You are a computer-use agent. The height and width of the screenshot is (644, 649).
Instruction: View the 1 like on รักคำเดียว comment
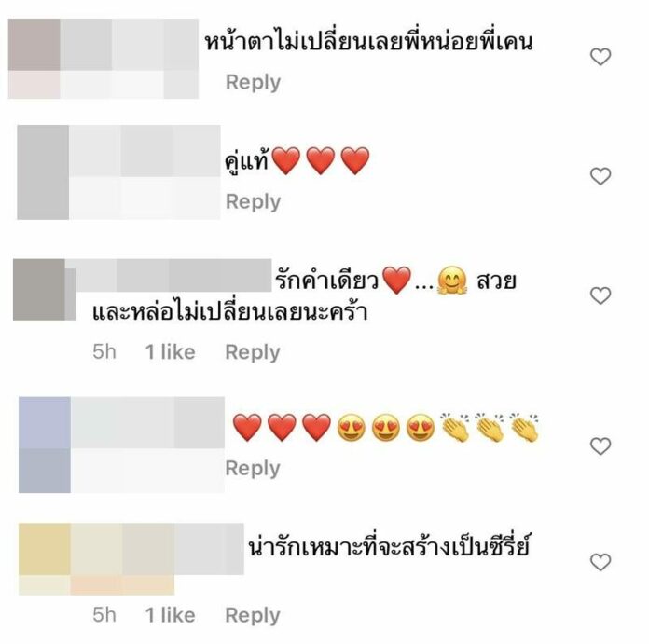point(170,352)
